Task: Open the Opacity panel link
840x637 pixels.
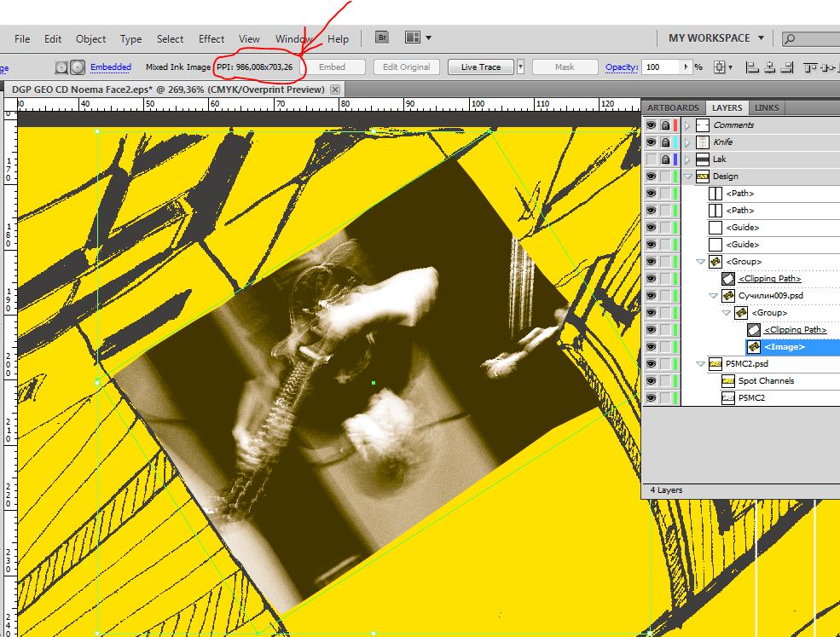Action: [622, 67]
